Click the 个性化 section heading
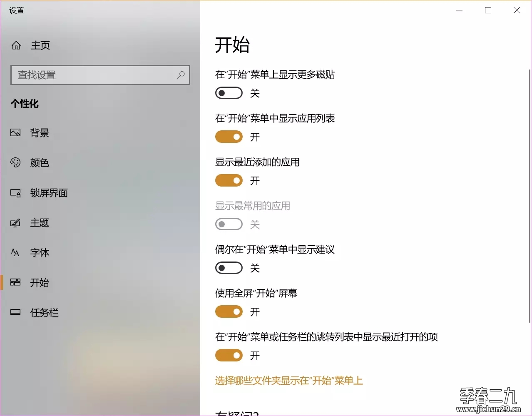This screenshot has width=532, height=416. click(x=25, y=104)
